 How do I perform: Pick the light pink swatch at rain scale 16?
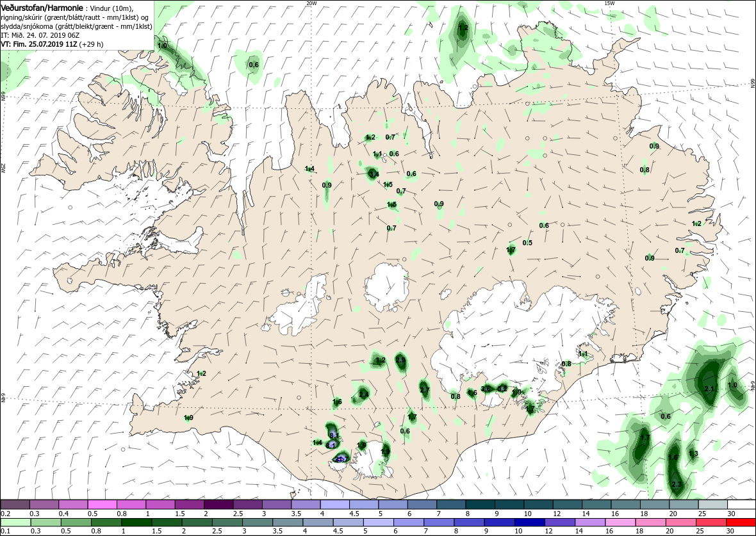point(620,523)
